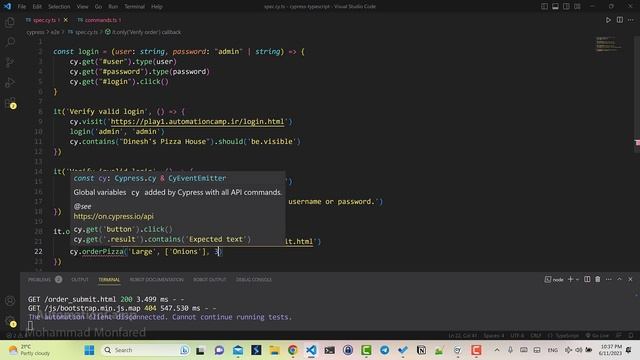Image resolution: width=640 pixels, height=360 pixels.
Task: Click the editor minimap
Action: (608, 44)
